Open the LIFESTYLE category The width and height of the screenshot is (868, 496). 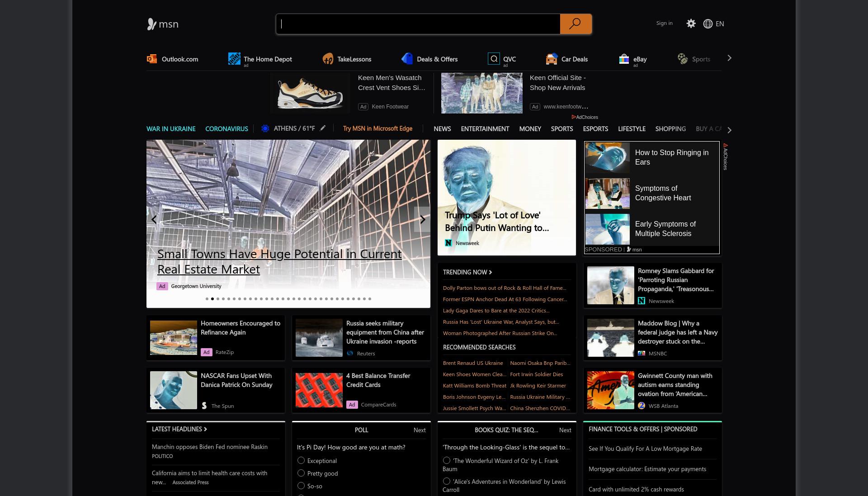[632, 129]
